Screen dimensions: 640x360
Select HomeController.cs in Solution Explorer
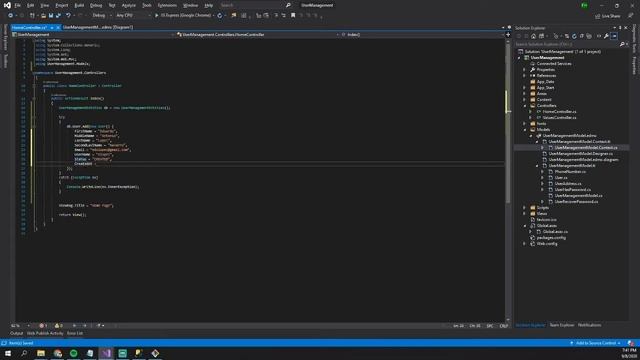(x=559, y=112)
